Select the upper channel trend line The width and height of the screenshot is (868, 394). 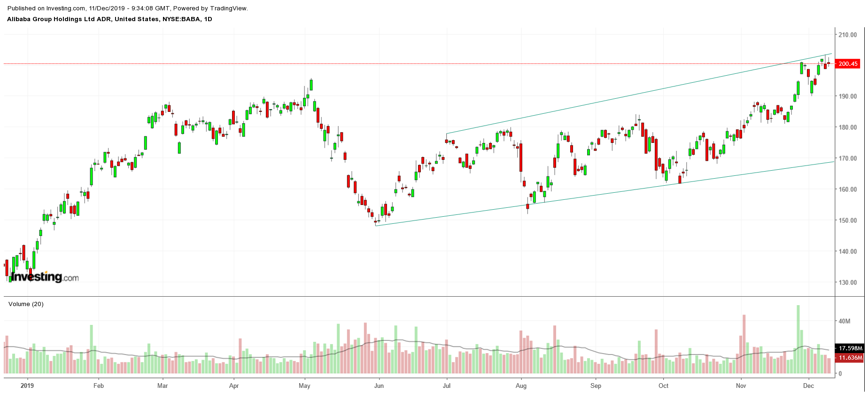click(639, 94)
